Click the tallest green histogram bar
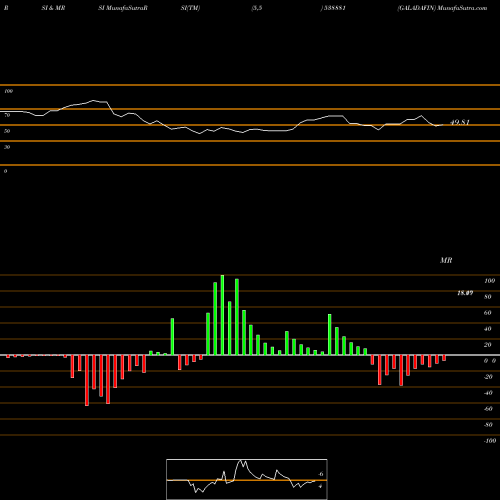 pyautogui.click(x=222, y=315)
